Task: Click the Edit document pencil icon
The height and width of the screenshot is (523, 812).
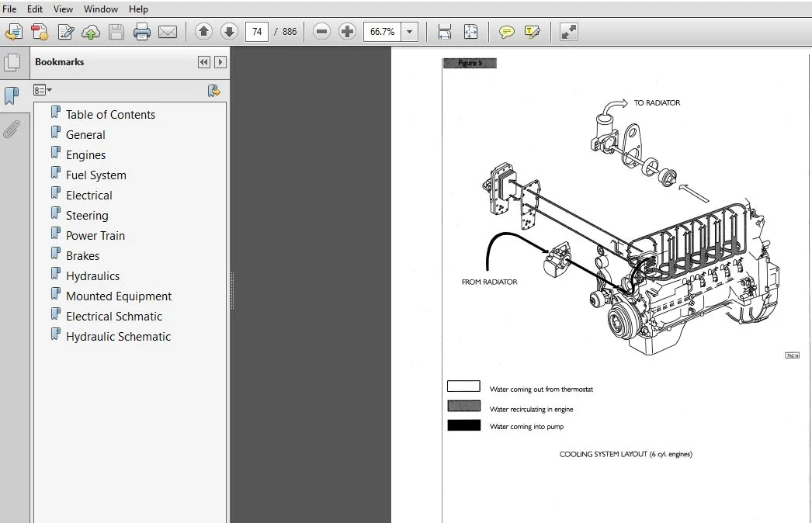Action: (x=66, y=32)
